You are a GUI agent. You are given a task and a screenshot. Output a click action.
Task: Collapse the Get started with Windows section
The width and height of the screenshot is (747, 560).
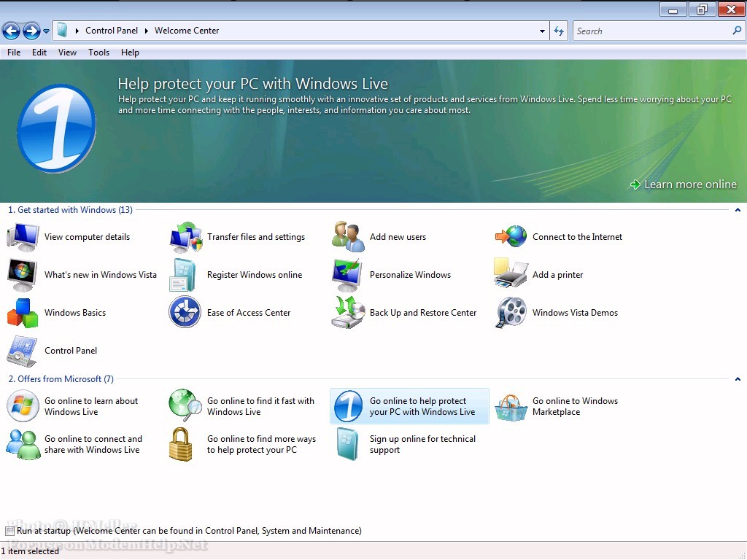pos(738,210)
